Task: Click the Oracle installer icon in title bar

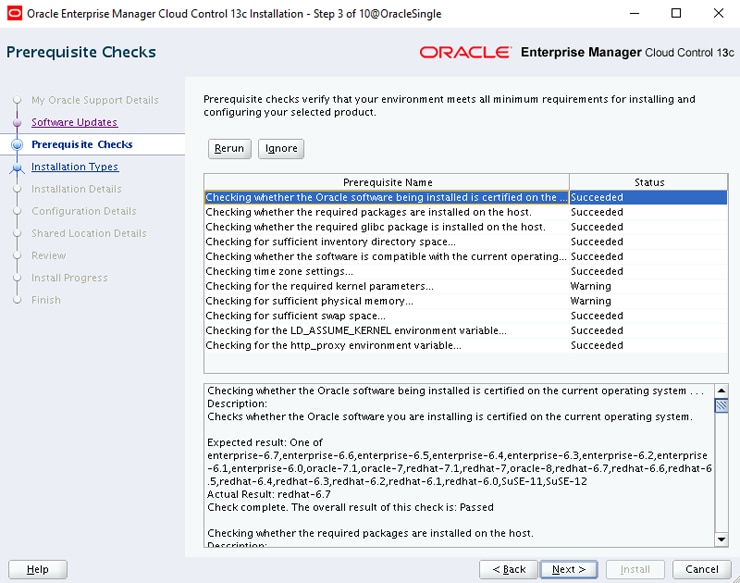Action: coord(15,13)
